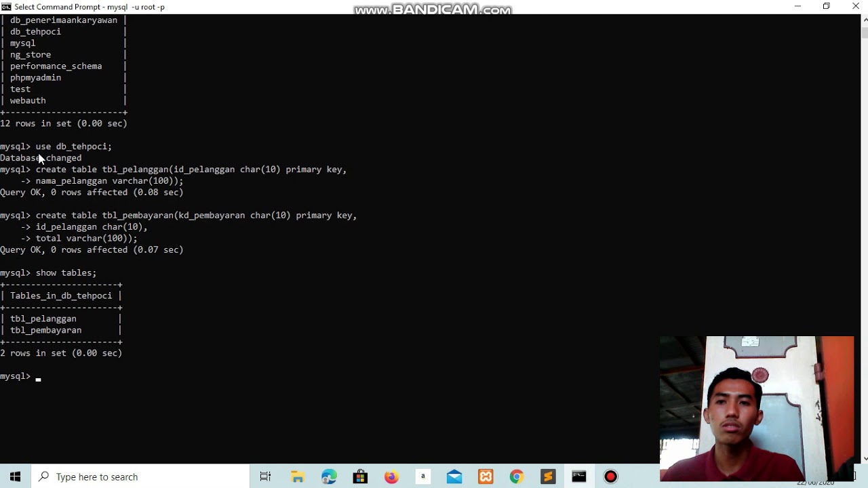Click the 'webauth' database row
This screenshot has width=868, height=488.
click(28, 101)
